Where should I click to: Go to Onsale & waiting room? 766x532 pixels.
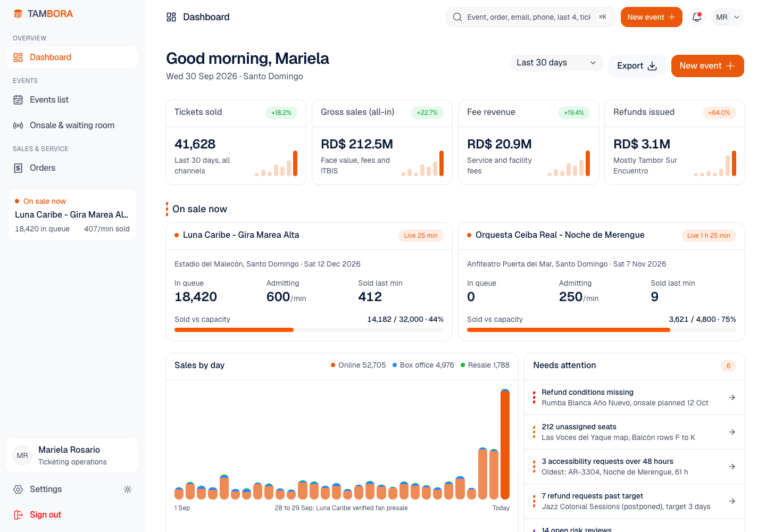pos(72,126)
